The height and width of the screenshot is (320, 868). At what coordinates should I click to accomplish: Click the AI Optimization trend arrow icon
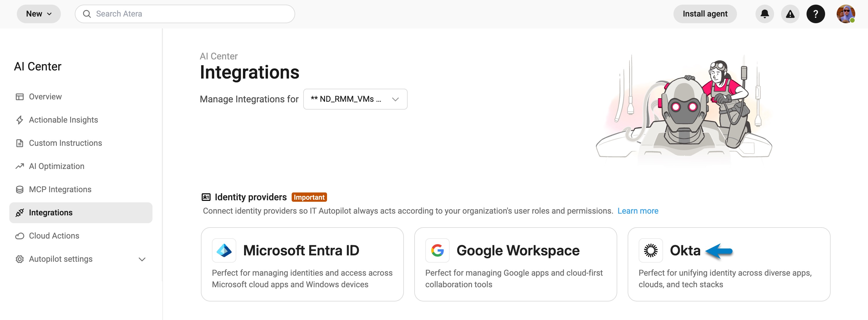tap(19, 166)
